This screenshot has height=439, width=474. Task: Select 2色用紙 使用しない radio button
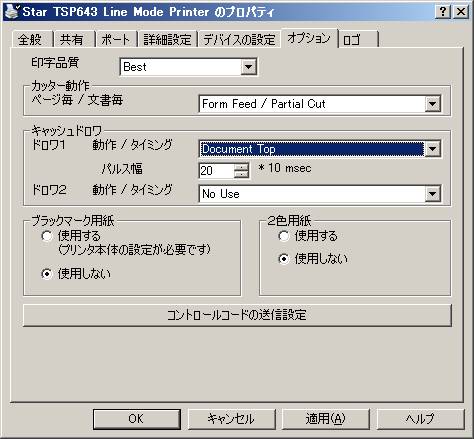[x=283, y=259]
